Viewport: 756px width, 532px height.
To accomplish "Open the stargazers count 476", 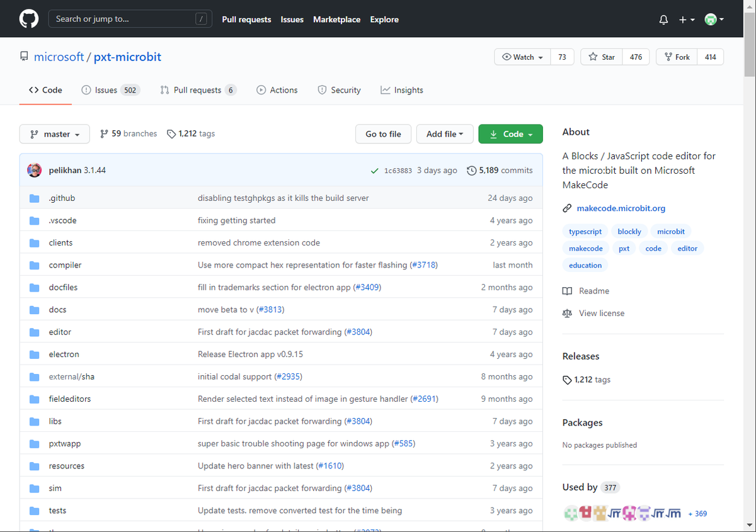I will [636, 57].
